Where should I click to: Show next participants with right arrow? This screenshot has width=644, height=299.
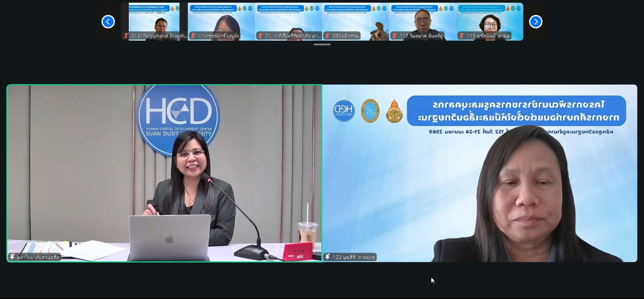point(536,21)
